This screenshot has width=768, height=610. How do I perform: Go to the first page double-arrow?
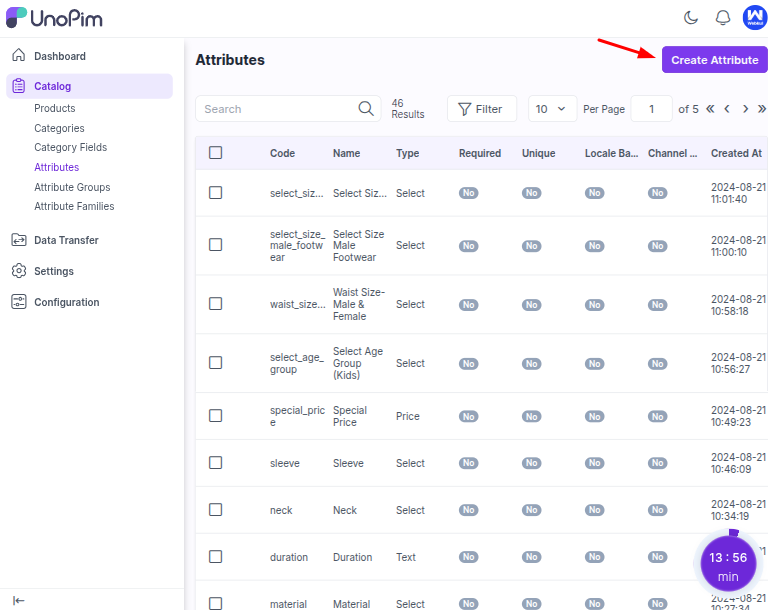tap(710, 109)
